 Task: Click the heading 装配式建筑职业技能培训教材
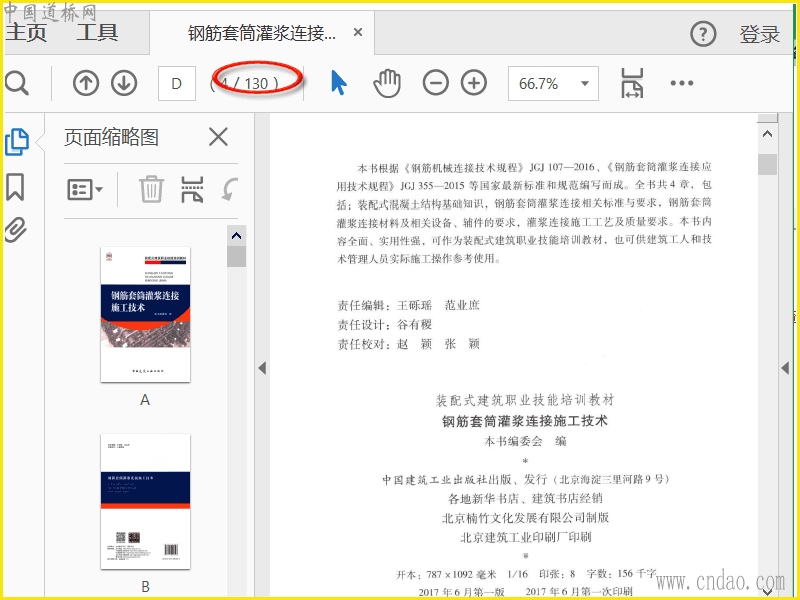[525, 400]
